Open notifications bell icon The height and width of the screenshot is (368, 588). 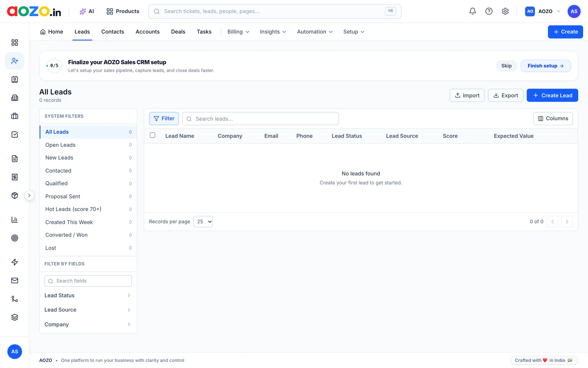coord(472,11)
